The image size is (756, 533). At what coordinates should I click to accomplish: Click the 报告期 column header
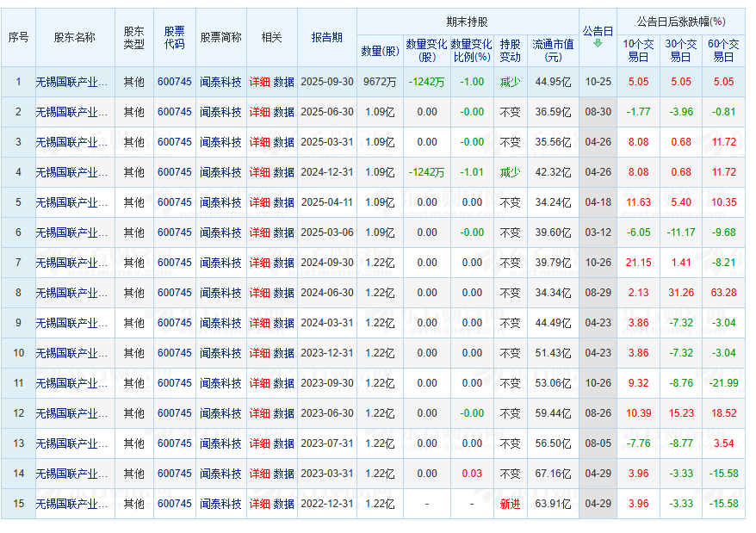[x=327, y=37]
